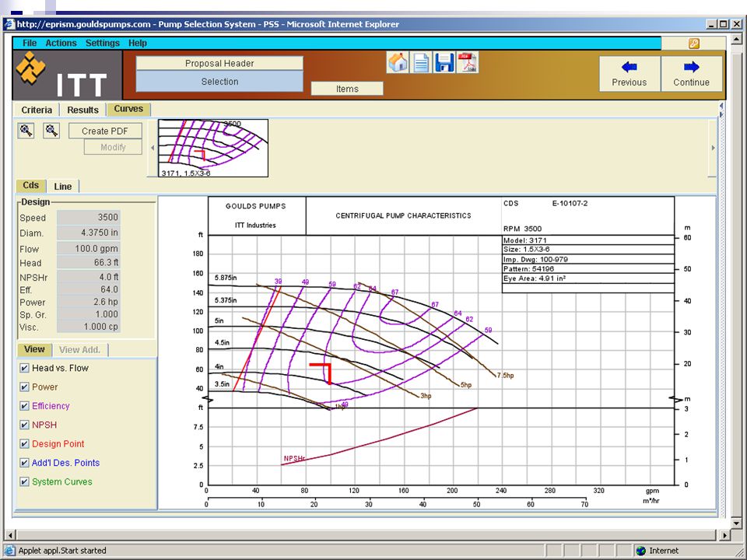Screen dimensions: 747x560
Task: Click the Eff. field 64.0
Action: [x=89, y=289]
